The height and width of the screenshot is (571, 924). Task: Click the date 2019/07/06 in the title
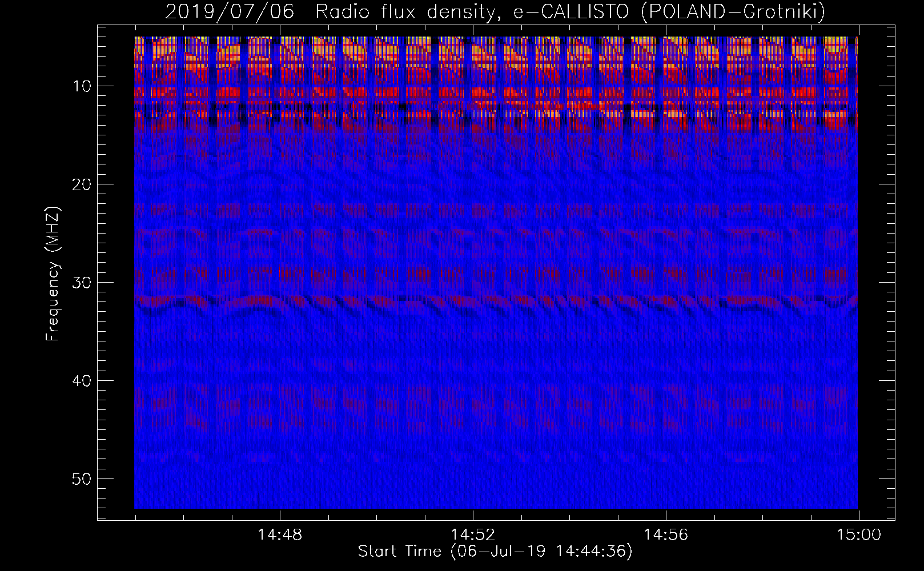(x=230, y=11)
